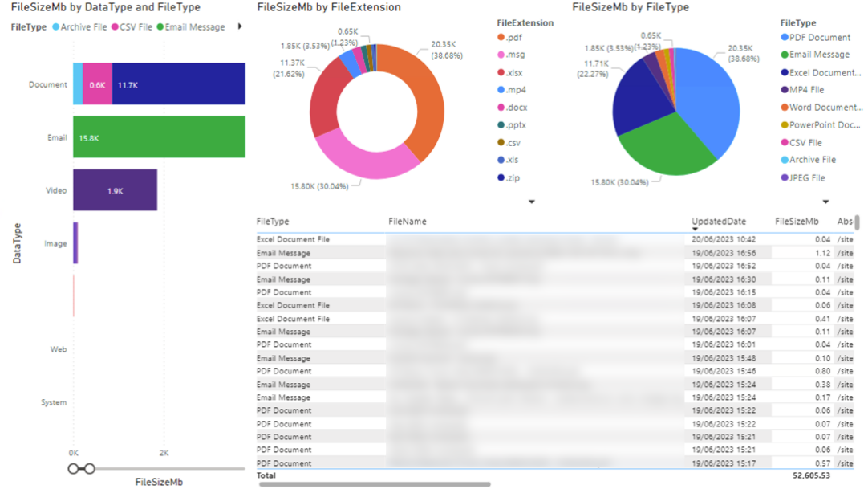
Task: Click the .mp4 legend marker in FileExtension list
Action: point(501,90)
